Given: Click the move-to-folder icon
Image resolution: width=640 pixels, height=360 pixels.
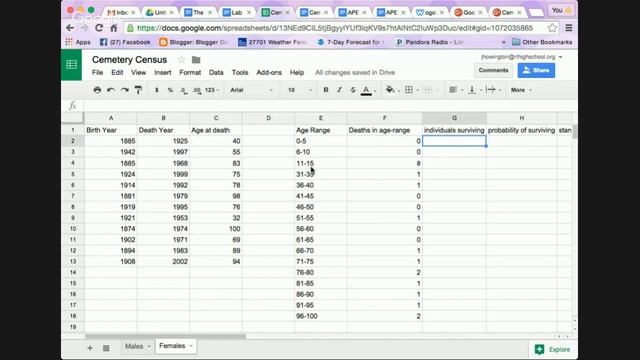Looking at the screenshot, I should [x=196, y=60].
